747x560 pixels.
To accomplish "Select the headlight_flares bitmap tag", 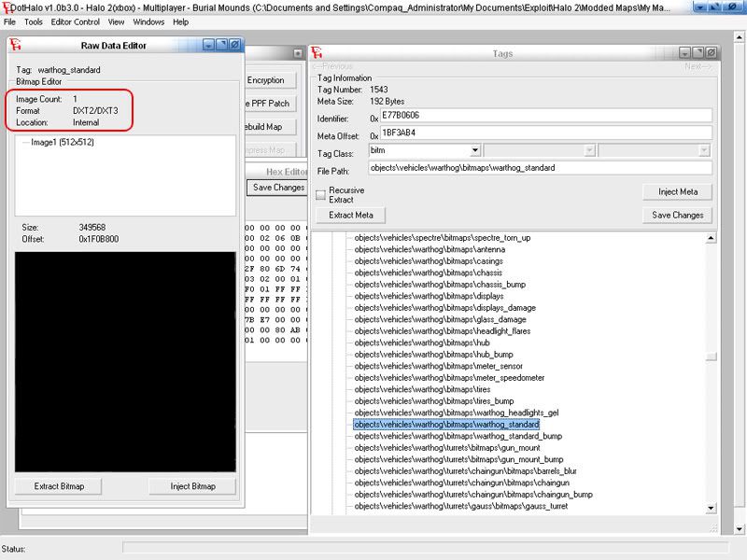I will [x=442, y=331].
